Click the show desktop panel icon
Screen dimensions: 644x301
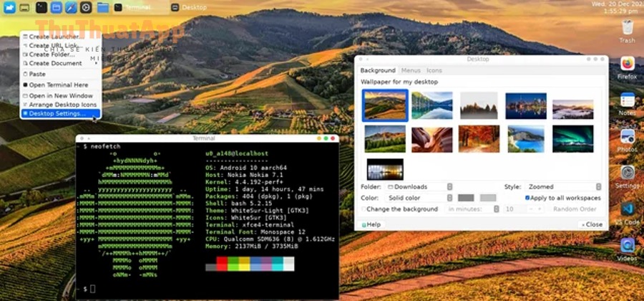[x=24, y=7]
